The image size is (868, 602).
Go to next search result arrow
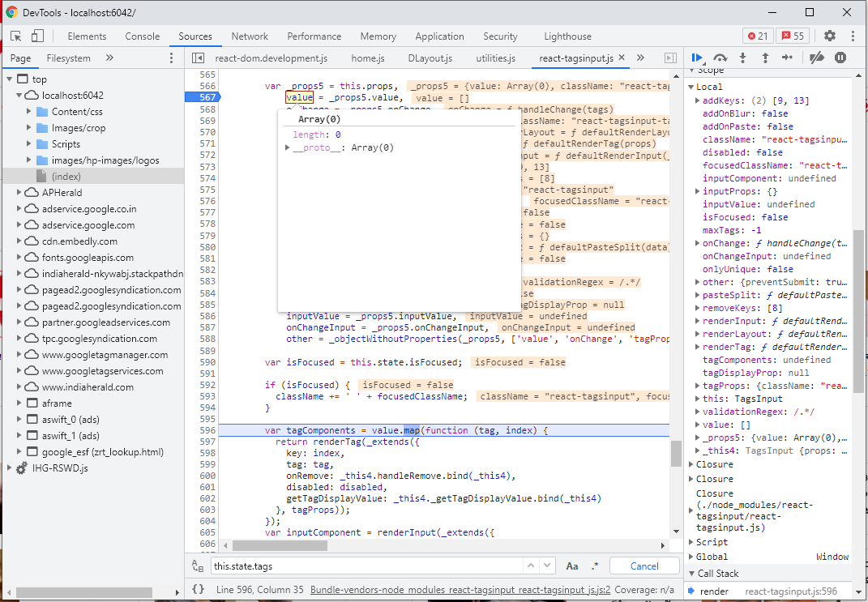(547, 566)
